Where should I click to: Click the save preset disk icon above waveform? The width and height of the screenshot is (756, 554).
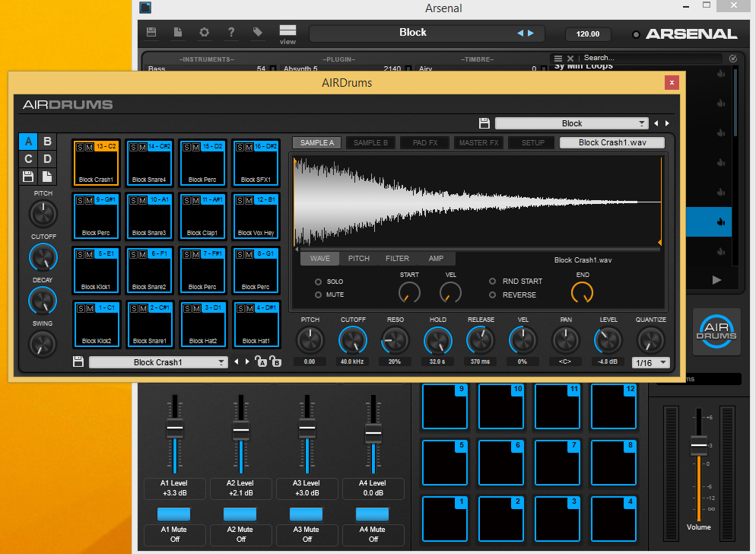[x=484, y=123]
